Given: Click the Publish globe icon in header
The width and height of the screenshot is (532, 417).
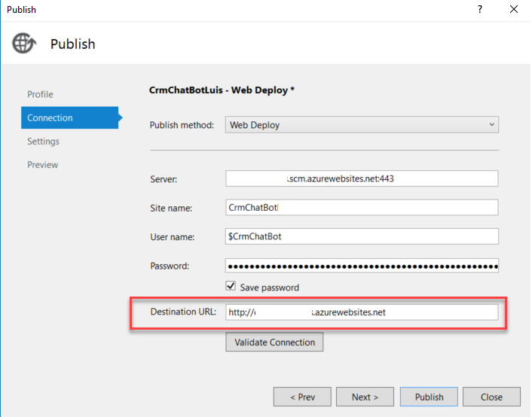Looking at the screenshot, I should coord(24,43).
